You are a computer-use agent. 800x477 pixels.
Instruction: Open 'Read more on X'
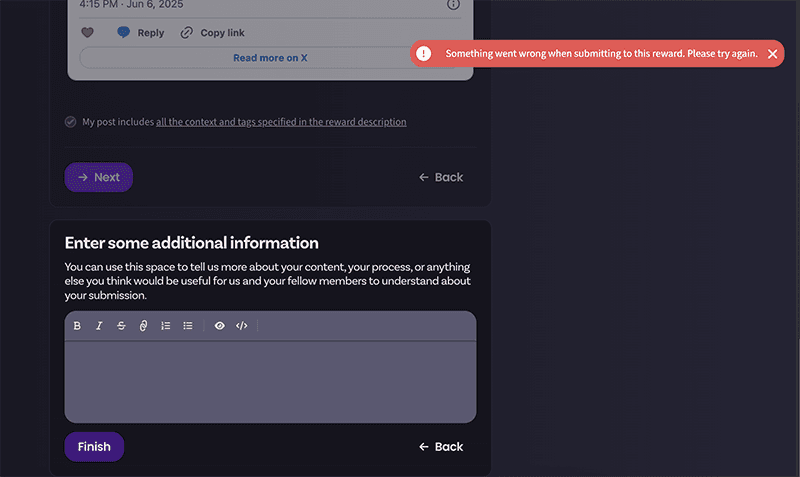(270, 58)
